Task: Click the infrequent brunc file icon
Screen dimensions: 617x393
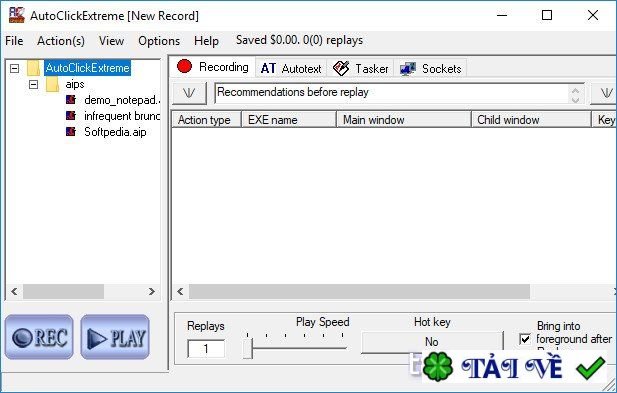Action: click(x=71, y=116)
